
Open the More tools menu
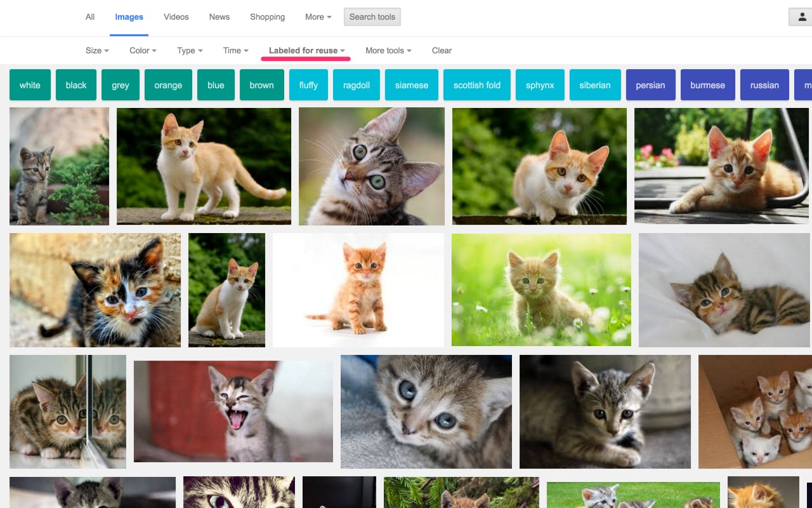[388, 50]
